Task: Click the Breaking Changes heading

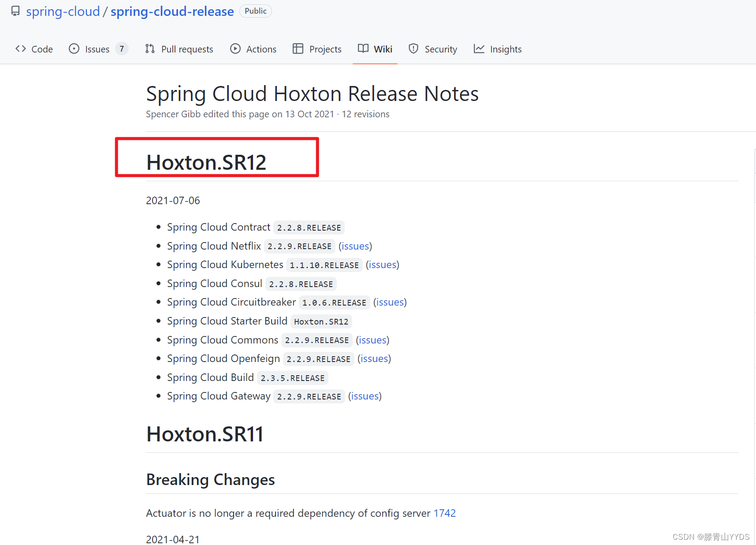Action: (x=211, y=479)
